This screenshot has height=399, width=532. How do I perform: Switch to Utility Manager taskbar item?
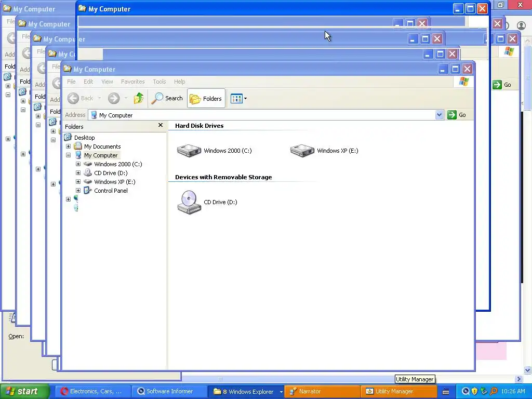point(398,392)
